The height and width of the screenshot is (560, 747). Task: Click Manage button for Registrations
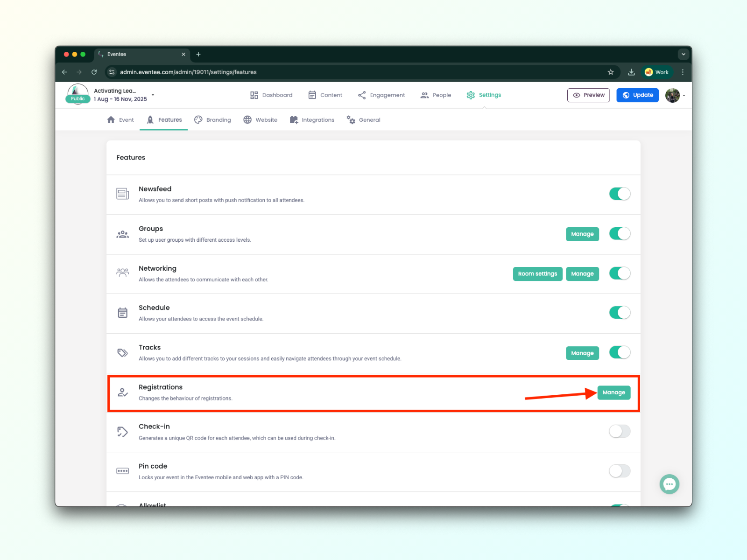pyautogui.click(x=613, y=392)
